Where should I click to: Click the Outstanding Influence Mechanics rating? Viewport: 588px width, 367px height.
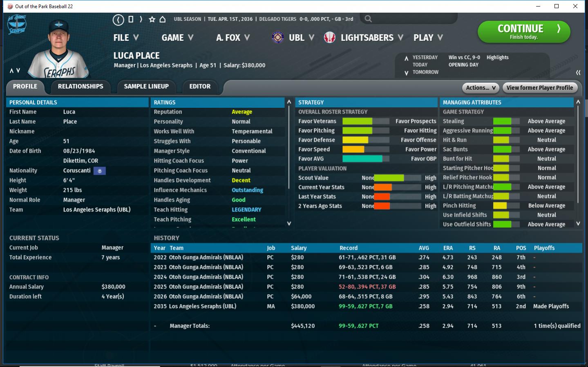247,190
